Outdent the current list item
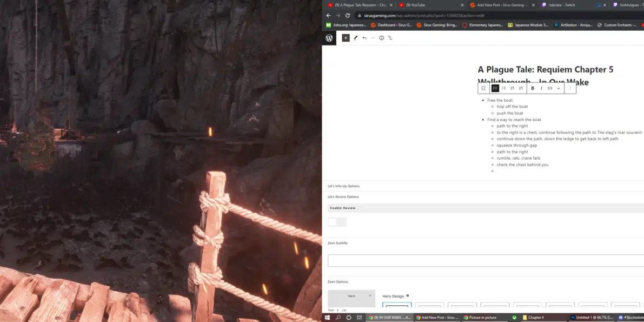This screenshot has height=322, width=644. point(513,88)
